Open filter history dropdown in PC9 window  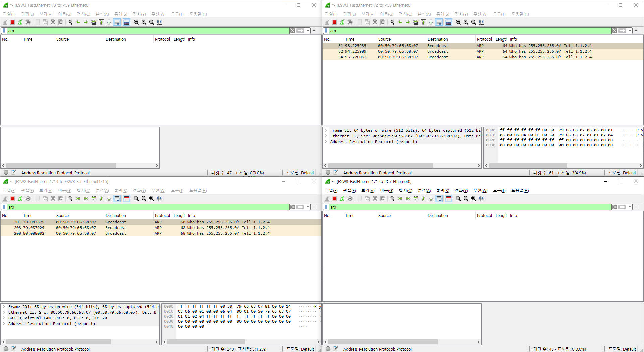pyautogui.click(x=308, y=31)
